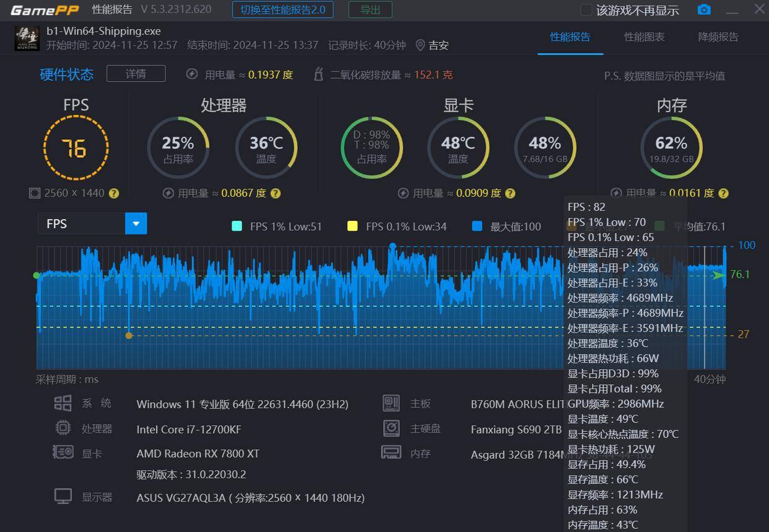Click the hard disk icon beside 主硬盘
Image resolution: width=769 pixels, height=532 pixels.
(391, 428)
